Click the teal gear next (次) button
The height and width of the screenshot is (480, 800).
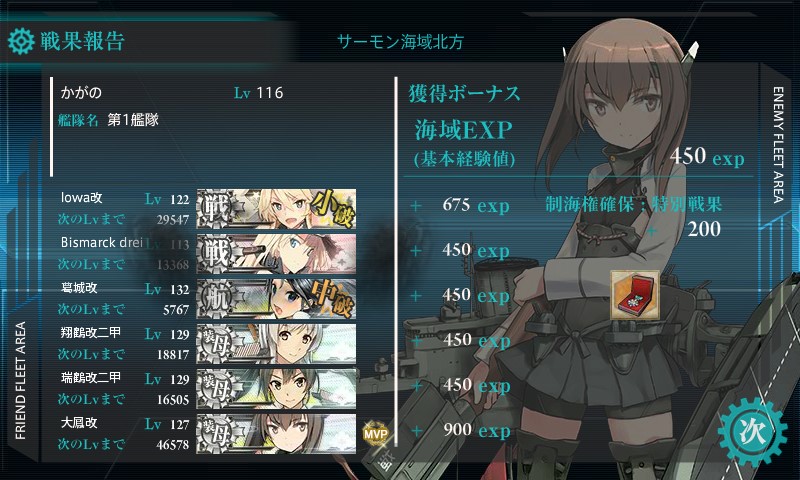click(x=753, y=432)
